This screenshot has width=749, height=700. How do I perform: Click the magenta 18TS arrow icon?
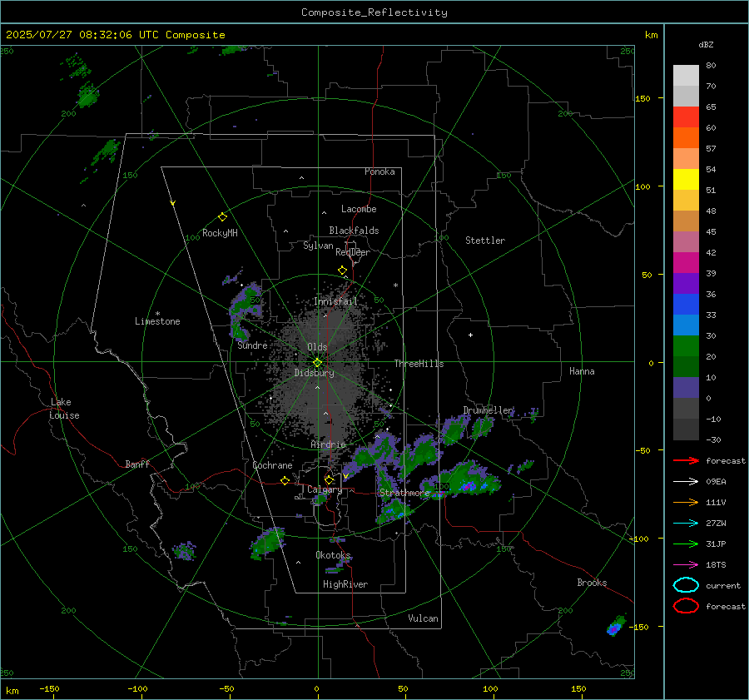click(686, 565)
